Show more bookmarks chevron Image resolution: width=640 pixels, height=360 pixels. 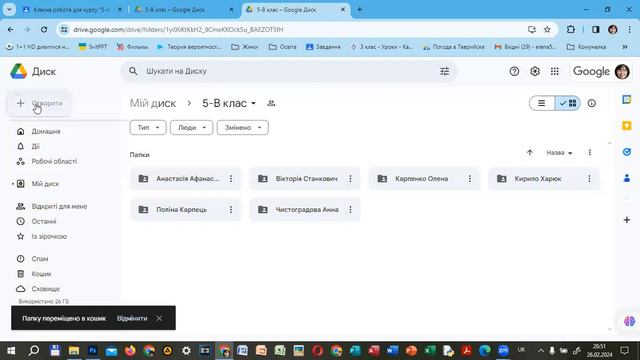[x=625, y=47]
